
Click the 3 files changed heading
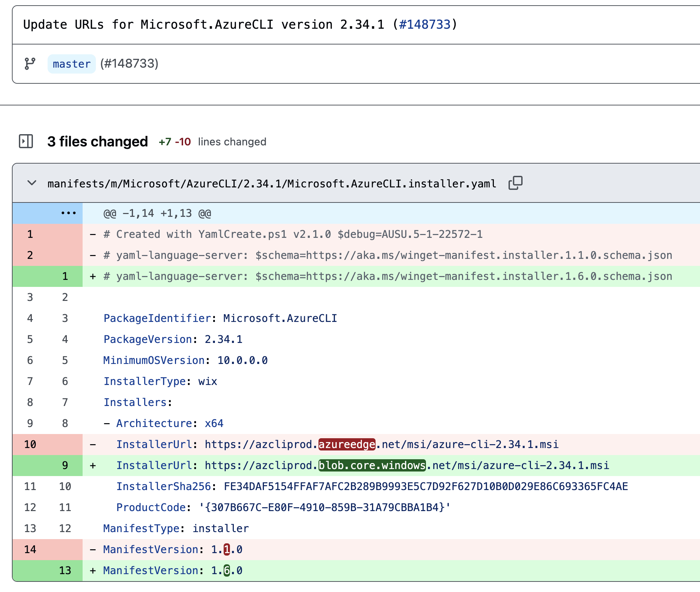click(x=98, y=142)
